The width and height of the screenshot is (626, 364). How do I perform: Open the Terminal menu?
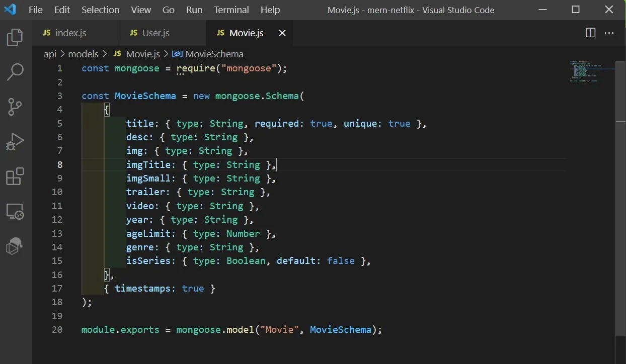coord(232,10)
